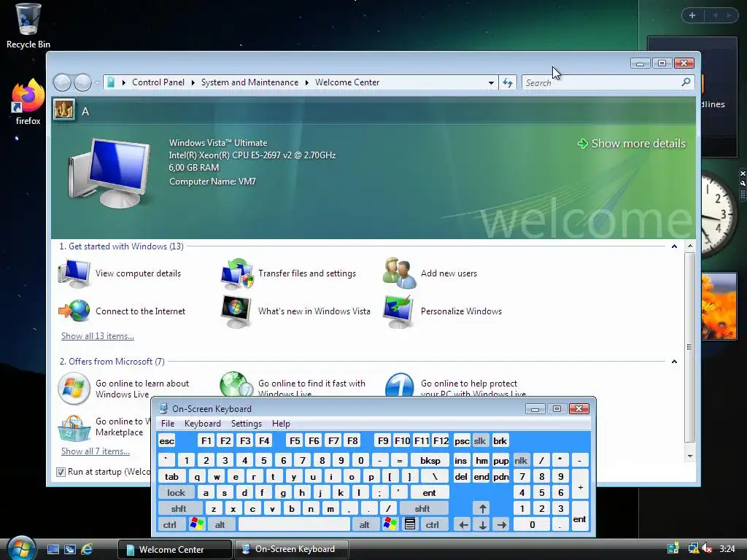
Task: Toggle the left shft key
Action: (x=179, y=508)
